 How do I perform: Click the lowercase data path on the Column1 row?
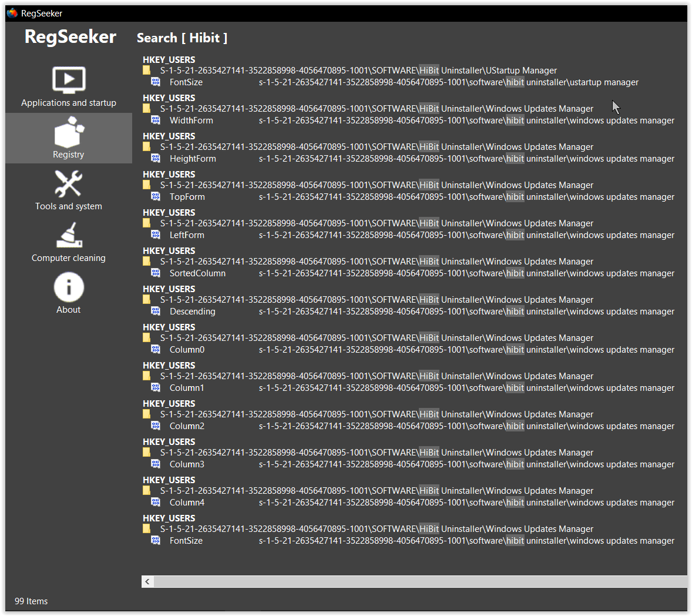click(466, 388)
